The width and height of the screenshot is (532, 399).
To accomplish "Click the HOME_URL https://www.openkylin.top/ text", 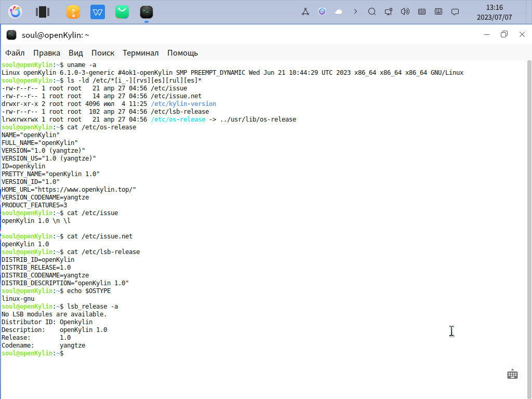I will coord(69,190).
